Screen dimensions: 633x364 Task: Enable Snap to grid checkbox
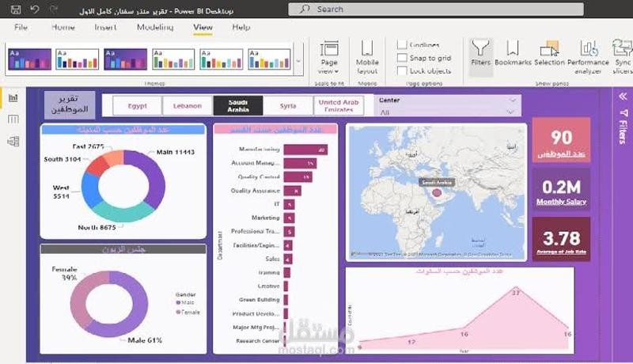[x=402, y=58]
